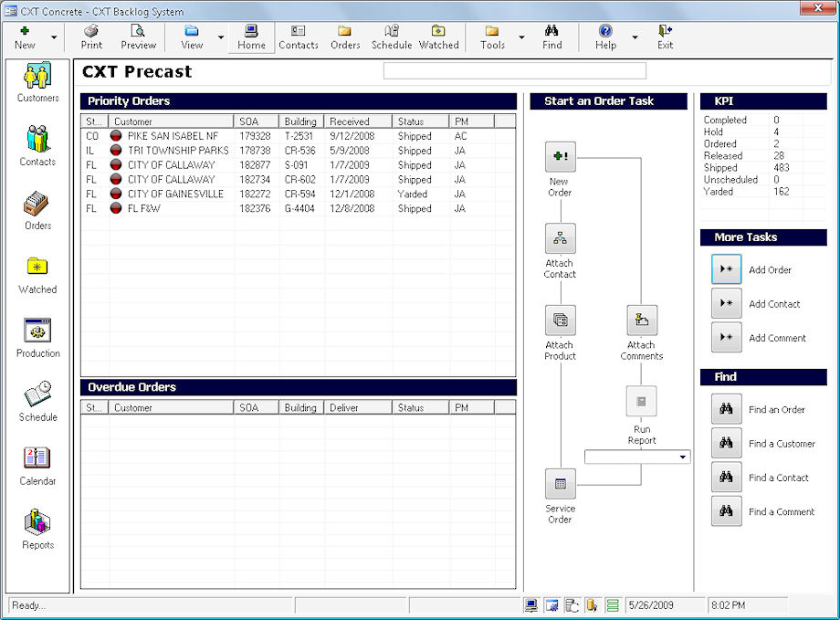Click the Shipped value 483 in KPI
This screenshot has width=840, height=620.
[781, 168]
